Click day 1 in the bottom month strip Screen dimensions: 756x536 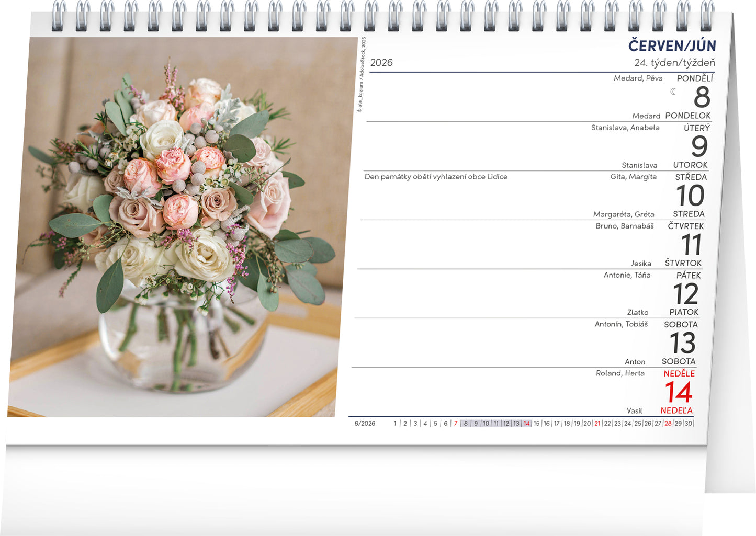(395, 424)
